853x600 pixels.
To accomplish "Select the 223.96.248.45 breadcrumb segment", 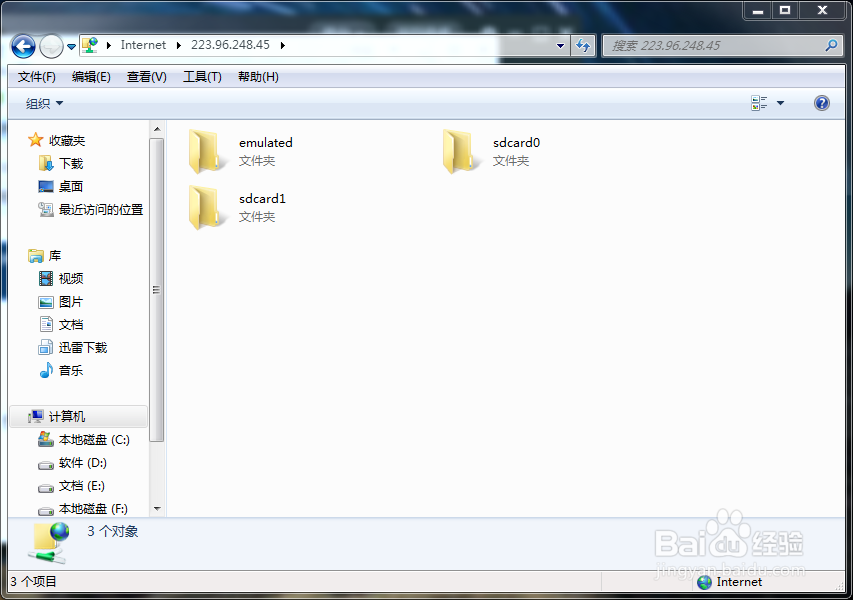I will coord(230,45).
